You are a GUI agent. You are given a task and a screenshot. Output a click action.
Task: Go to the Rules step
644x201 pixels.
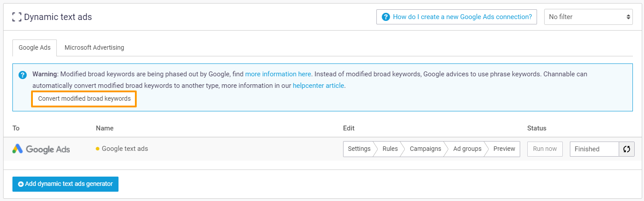coord(390,149)
